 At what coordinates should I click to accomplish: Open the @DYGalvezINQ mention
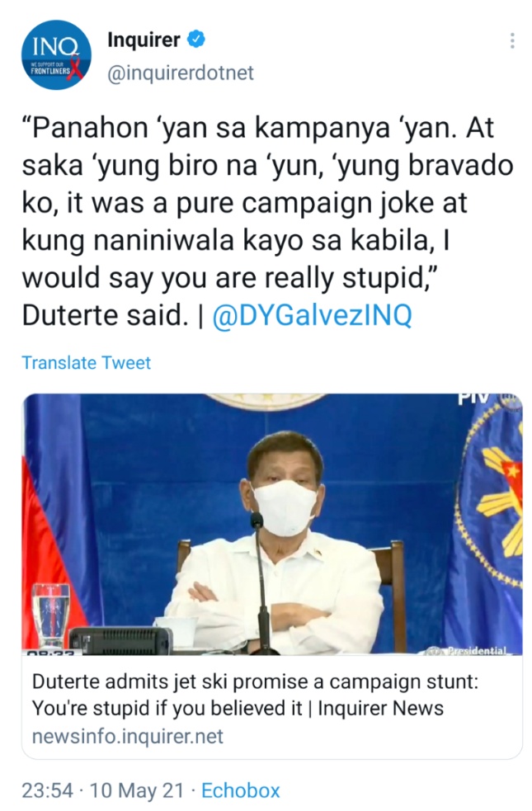313,315
